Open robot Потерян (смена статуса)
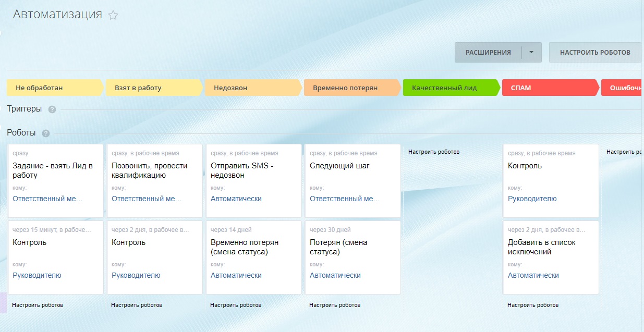The width and height of the screenshot is (644, 332). pos(353,257)
